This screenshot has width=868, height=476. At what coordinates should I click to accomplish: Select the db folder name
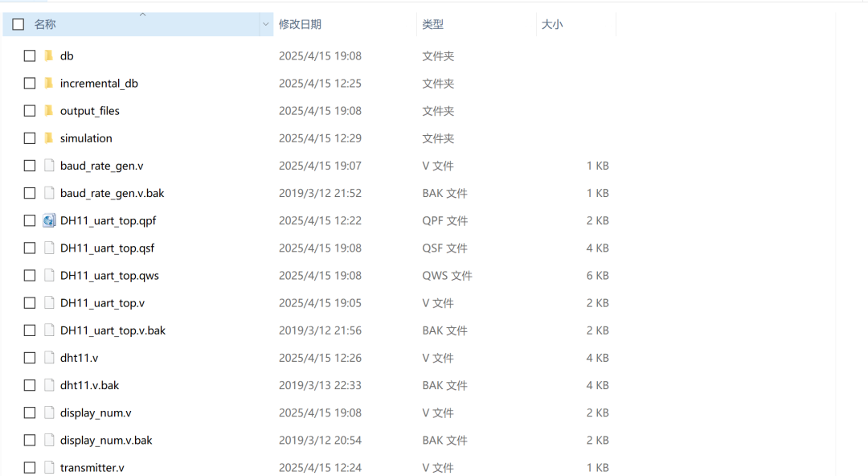pyautogui.click(x=67, y=56)
